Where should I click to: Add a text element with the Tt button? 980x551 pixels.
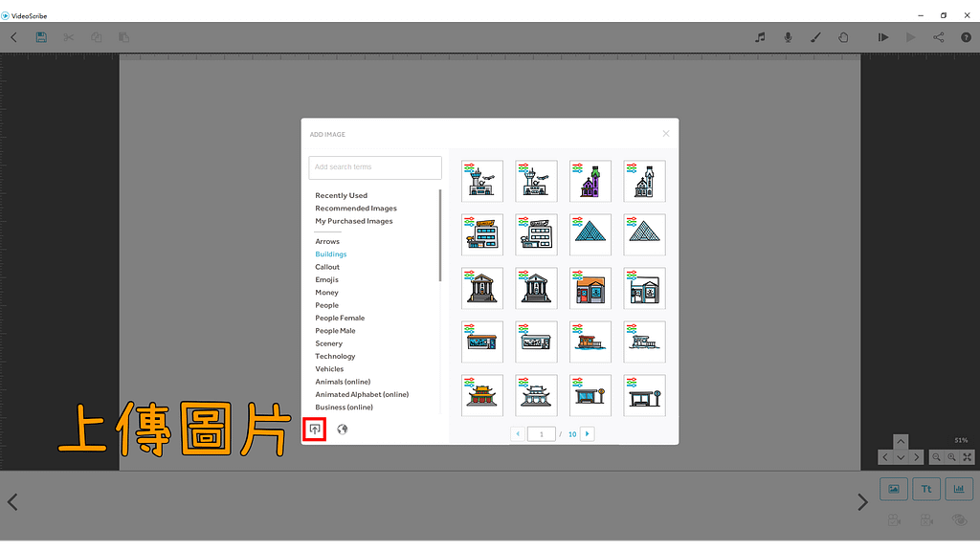coord(925,489)
